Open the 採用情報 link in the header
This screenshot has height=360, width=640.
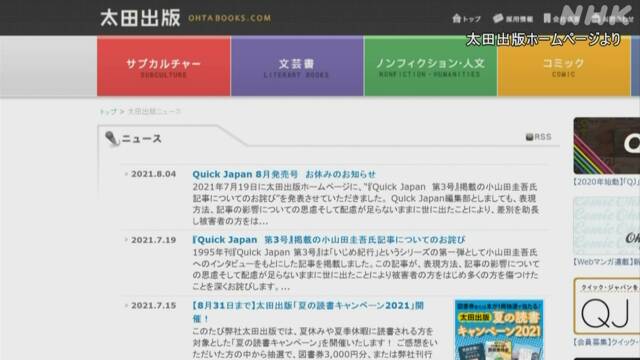pos(520,19)
